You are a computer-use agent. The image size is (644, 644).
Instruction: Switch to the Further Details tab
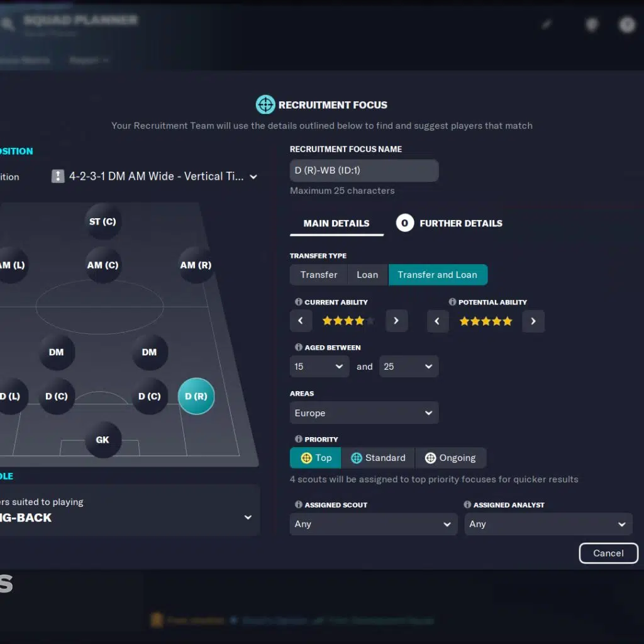pos(460,223)
